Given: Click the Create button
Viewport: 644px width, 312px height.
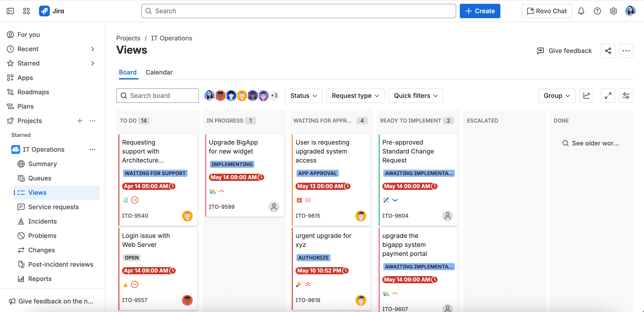Looking at the screenshot, I should [480, 11].
